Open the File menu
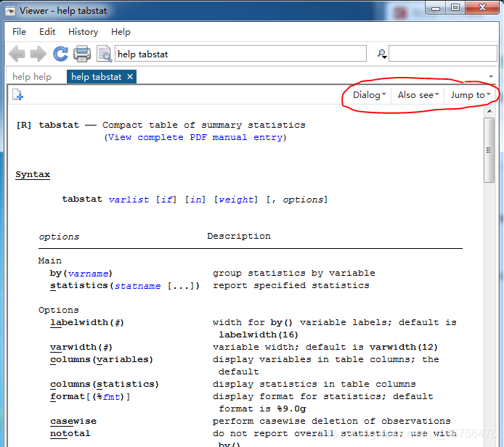This screenshot has width=504, height=447. pos(19,32)
